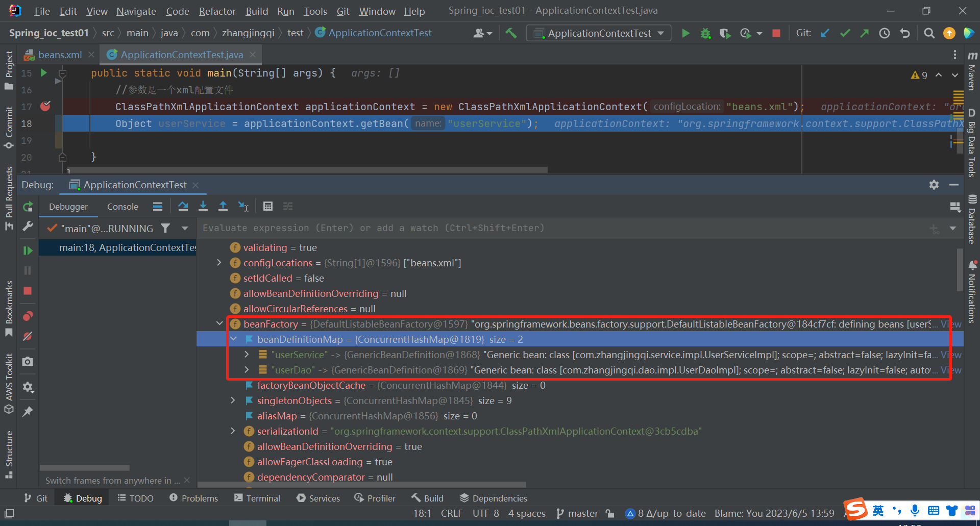Image resolution: width=980 pixels, height=526 pixels.
Task: Build project with the hammer icon
Action: click(511, 33)
